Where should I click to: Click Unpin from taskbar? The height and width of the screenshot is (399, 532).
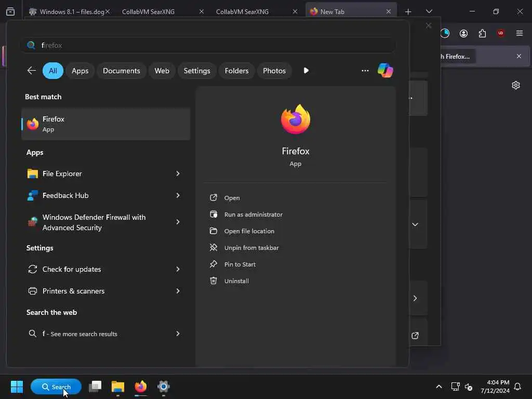(251, 248)
